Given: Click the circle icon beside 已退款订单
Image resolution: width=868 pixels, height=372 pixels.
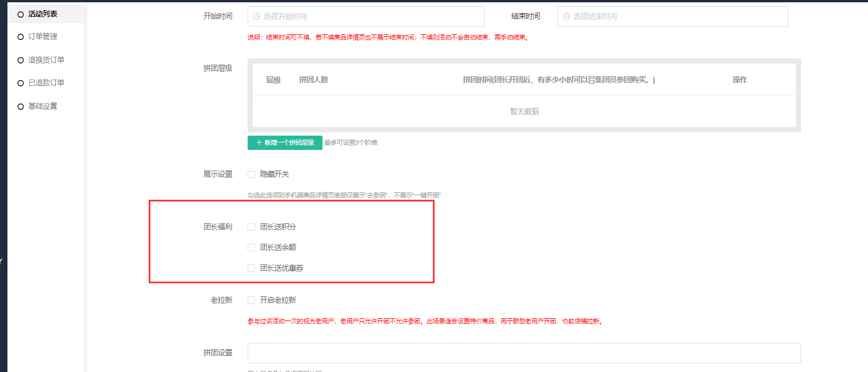Looking at the screenshot, I should 21,83.
